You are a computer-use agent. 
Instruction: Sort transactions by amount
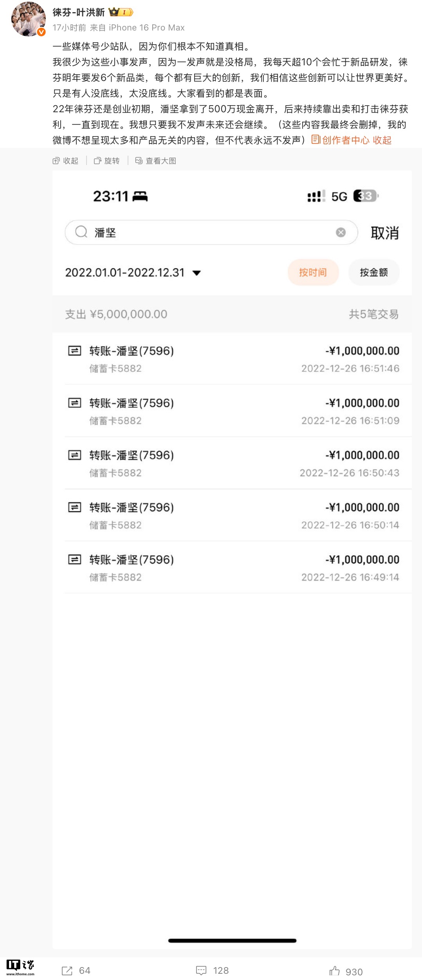373,273
